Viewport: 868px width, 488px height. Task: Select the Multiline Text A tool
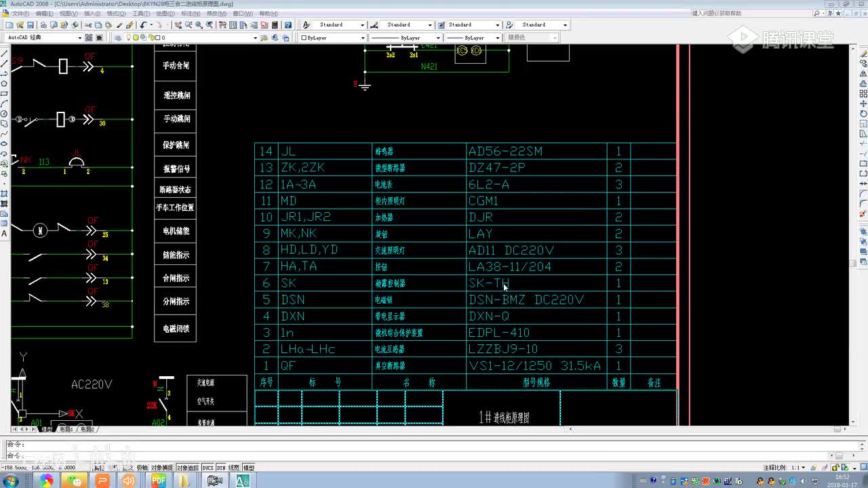click(x=5, y=234)
